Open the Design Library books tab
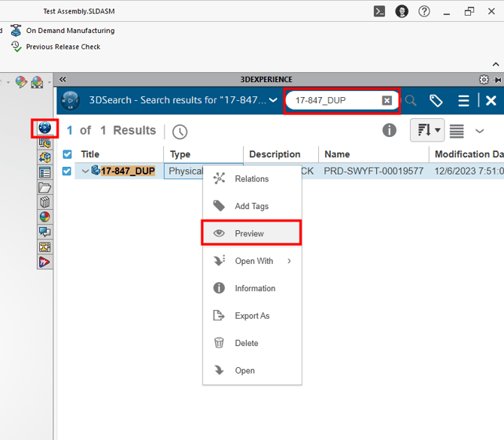The height and width of the screenshot is (440, 504). pos(44,202)
